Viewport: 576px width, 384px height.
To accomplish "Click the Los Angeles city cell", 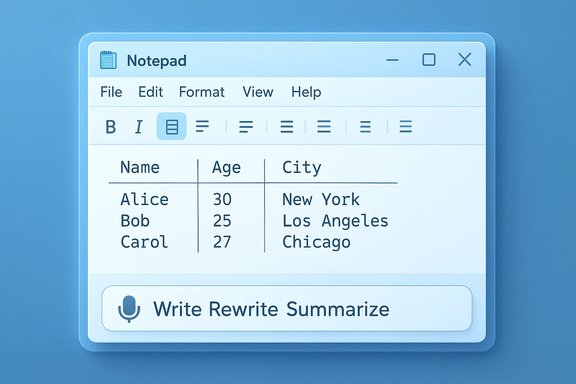I will 335,222.
